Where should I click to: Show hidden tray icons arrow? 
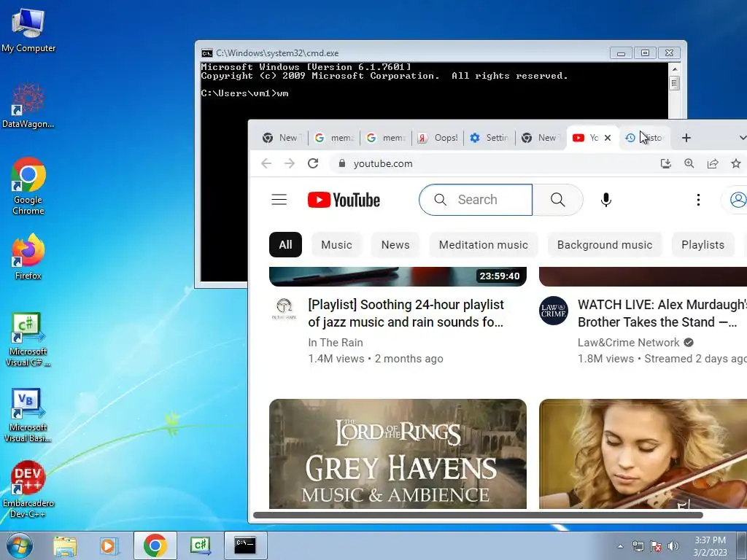pyautogui.click(x=620, y=546)
